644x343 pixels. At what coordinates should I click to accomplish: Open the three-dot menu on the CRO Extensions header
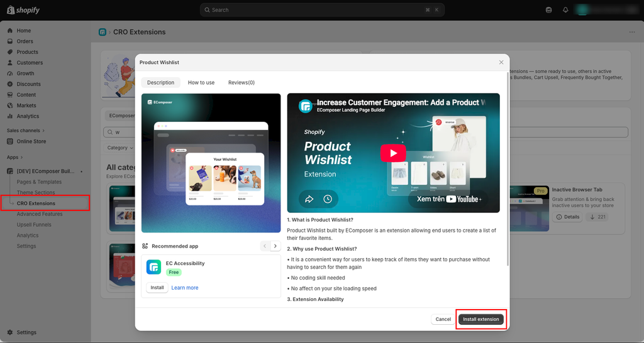tap(631, 32)
